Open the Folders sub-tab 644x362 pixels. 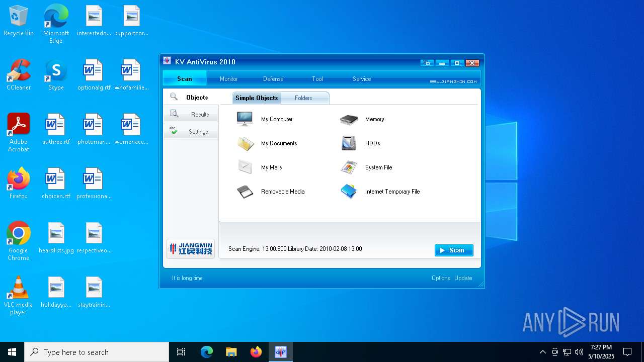304,98
